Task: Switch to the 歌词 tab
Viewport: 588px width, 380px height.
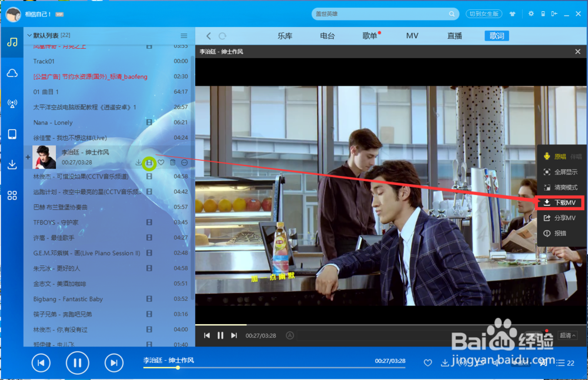Action: (x=497, y=36)
